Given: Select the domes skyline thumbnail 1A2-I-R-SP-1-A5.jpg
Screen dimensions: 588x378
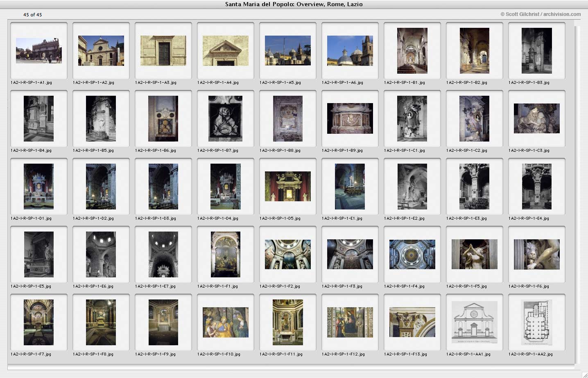Looking at the screenshot, I should point(288,51).
